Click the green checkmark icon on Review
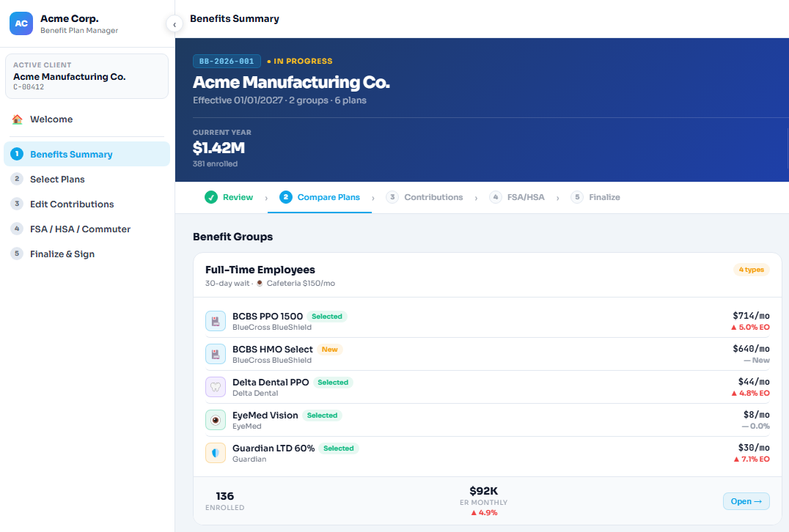 pyautogui.click(x=211, y=197)
